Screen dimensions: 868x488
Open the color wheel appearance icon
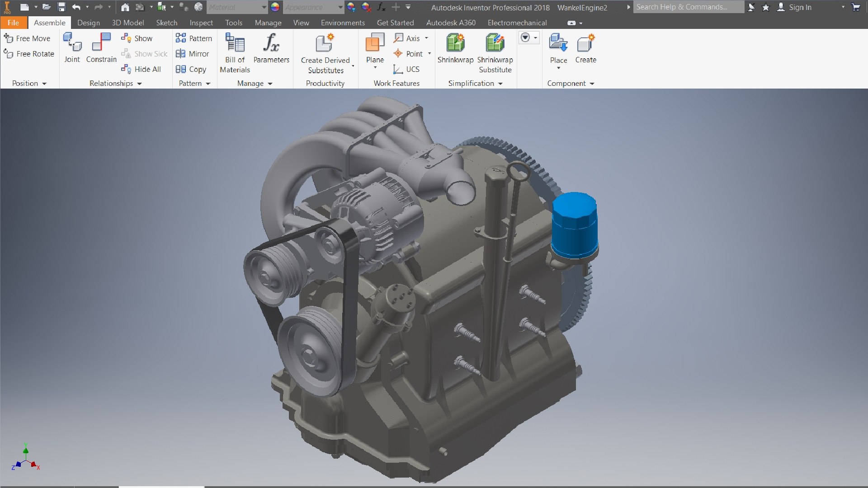[275, 7]
